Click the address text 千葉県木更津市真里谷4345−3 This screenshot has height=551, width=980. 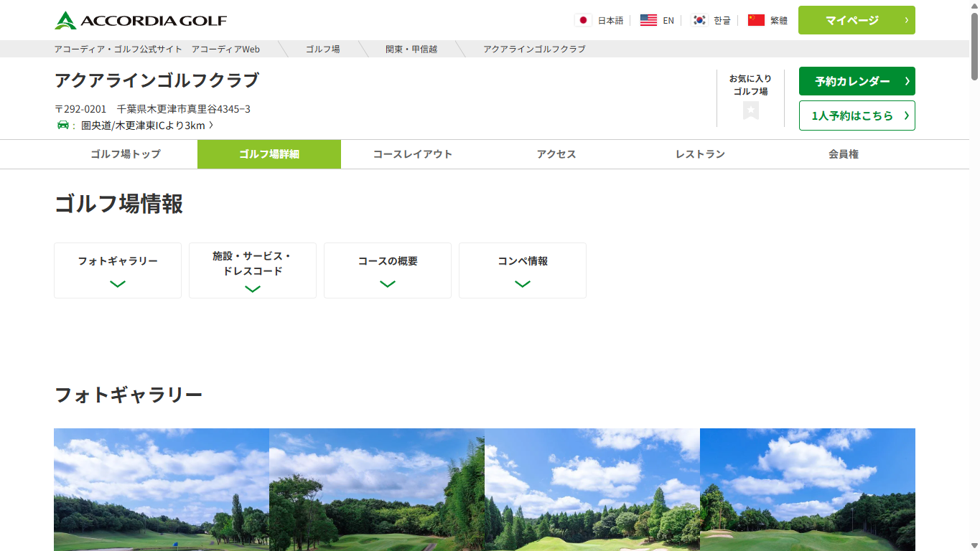pos(184,109)
